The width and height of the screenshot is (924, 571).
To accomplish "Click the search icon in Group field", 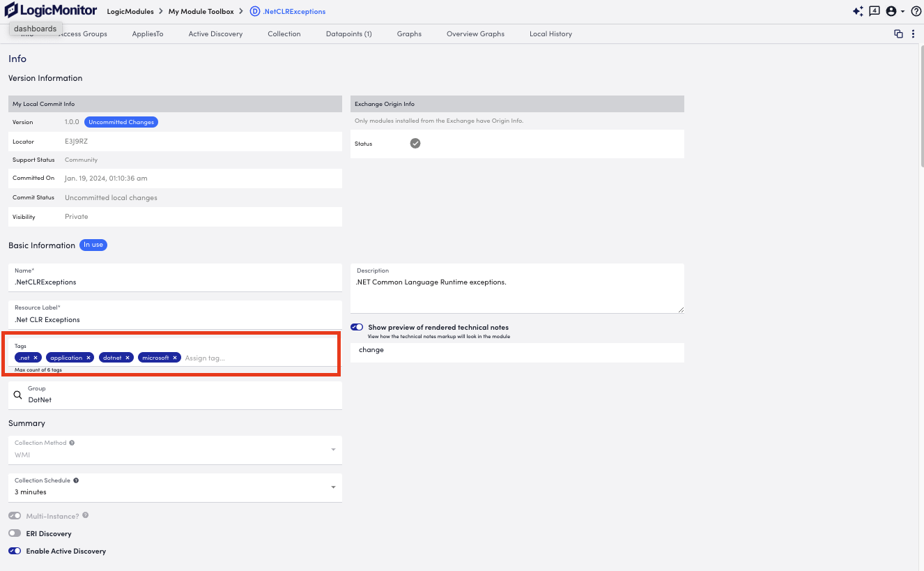I will pyautogui.click(x=18, y=395).
